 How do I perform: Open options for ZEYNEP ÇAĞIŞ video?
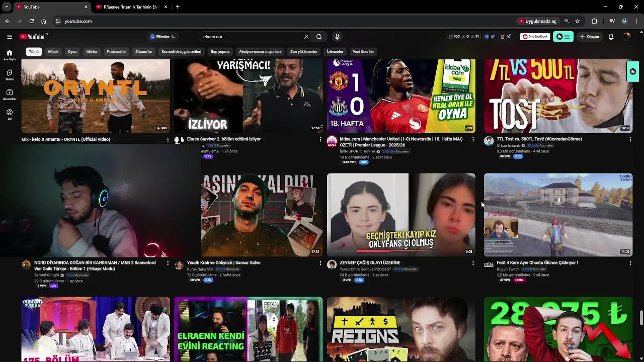[473, 263]
